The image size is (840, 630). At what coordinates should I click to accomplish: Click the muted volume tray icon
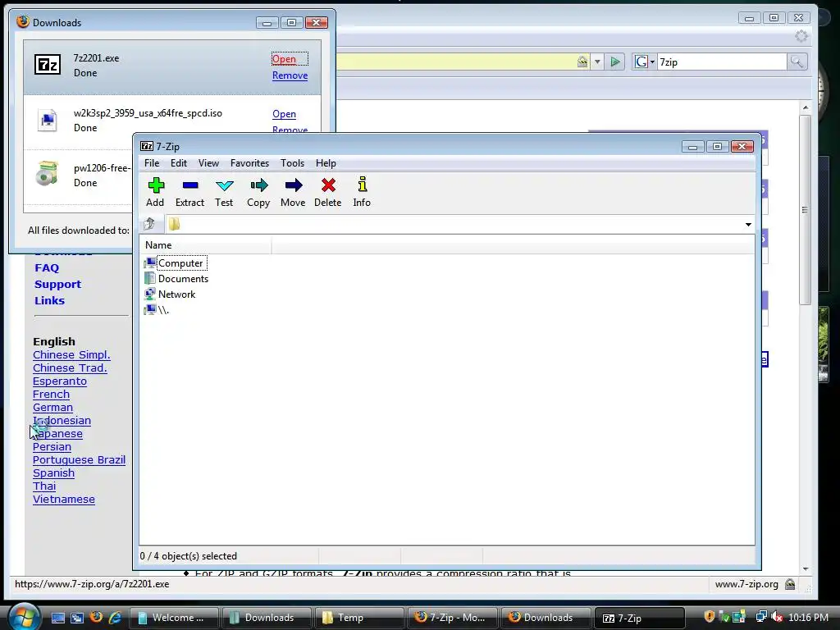point(777,617)
